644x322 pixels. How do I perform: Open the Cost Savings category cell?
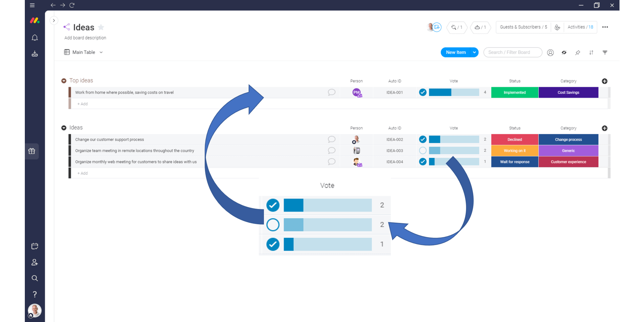coord(569,93)
